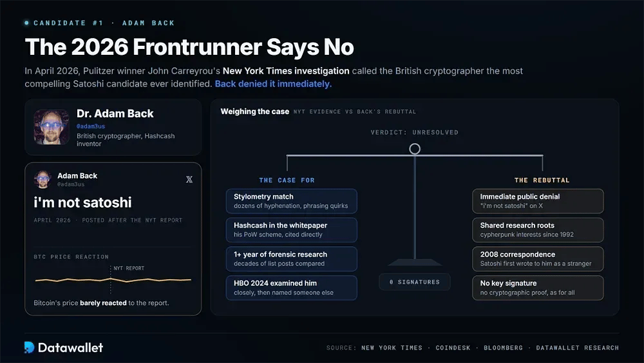Click 'Dr. Adam Back' name heading
This screenshot has height=363, width=644.
(115, 113)
